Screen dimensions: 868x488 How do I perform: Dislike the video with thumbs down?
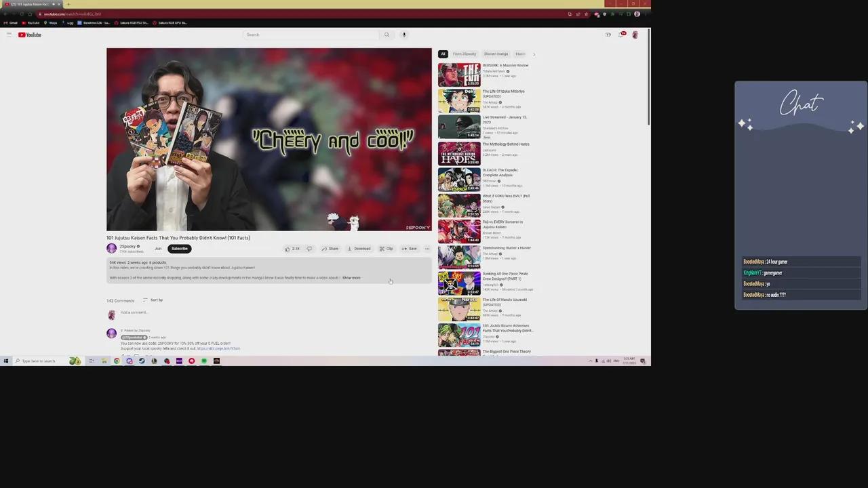tap(309, 249)
